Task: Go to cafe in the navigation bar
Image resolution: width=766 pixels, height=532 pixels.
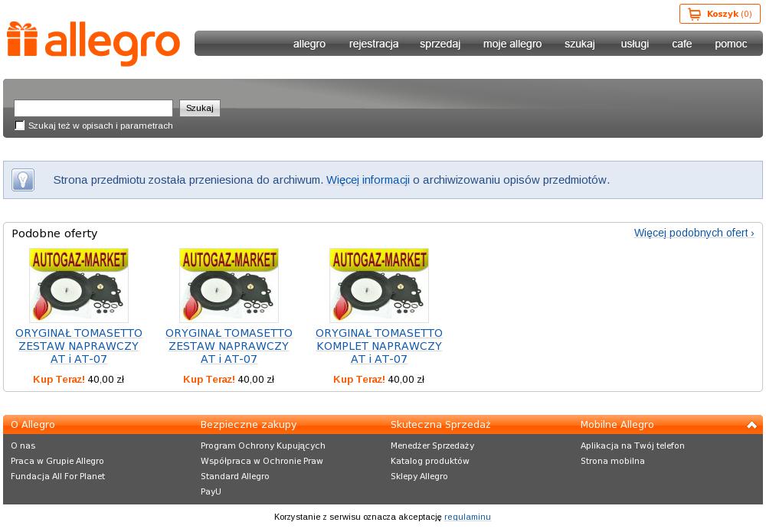Action: pyautogui.click(x=682, y=44)
